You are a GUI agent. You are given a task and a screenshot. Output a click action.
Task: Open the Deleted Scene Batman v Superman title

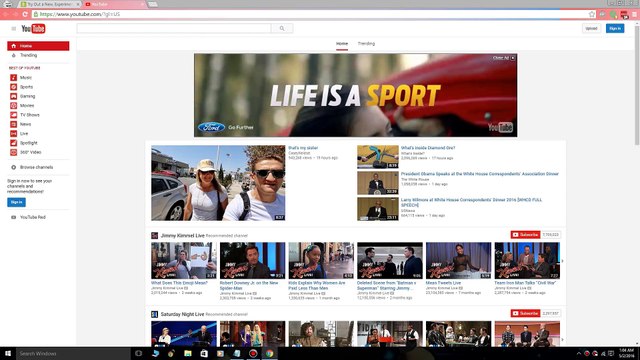point(387,285)
